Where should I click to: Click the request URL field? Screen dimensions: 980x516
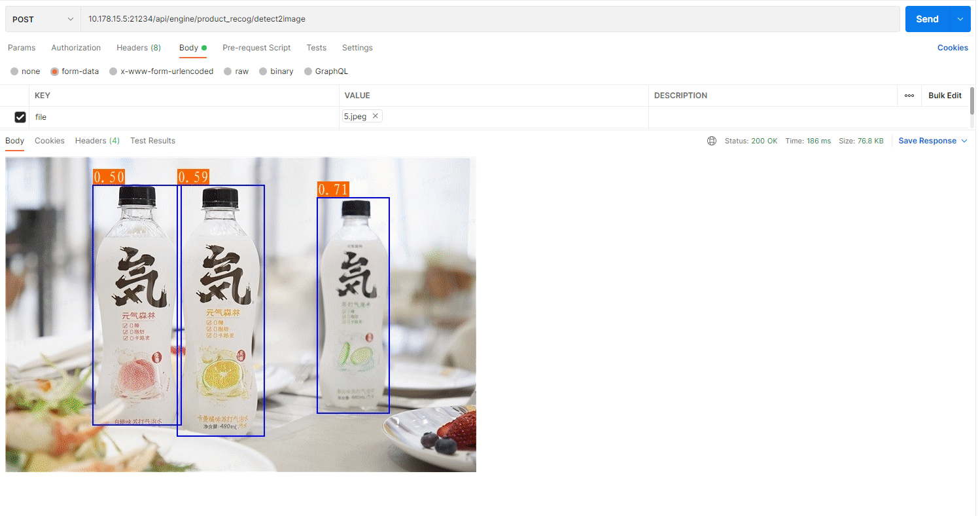[490, 19]
